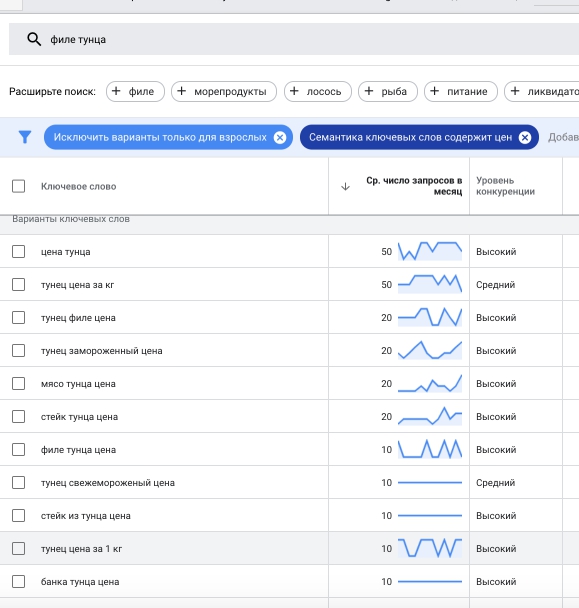Open trend sparkline for "тунец цена за кг"
Viewport: 579px width, 608px height.
430,284
